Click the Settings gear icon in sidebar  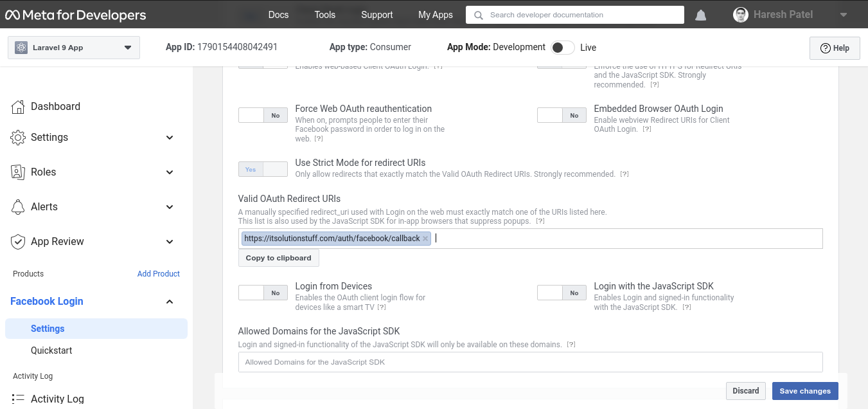pyautogui.click(x=18, y=138)
